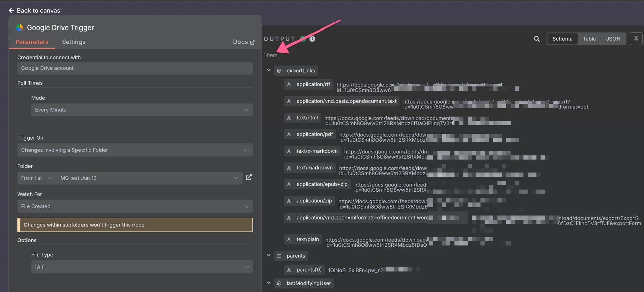
Task: Click the output search magnifier icon
Action: pos(537,39)
